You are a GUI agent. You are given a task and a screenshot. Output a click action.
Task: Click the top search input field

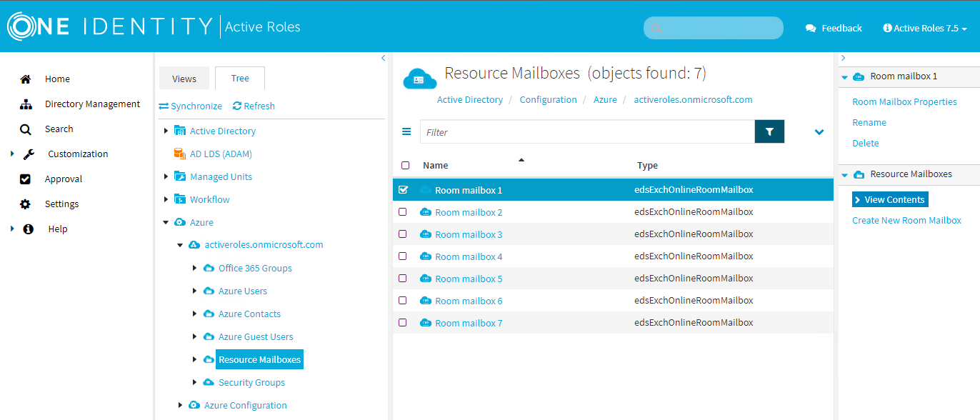[714, 28]
